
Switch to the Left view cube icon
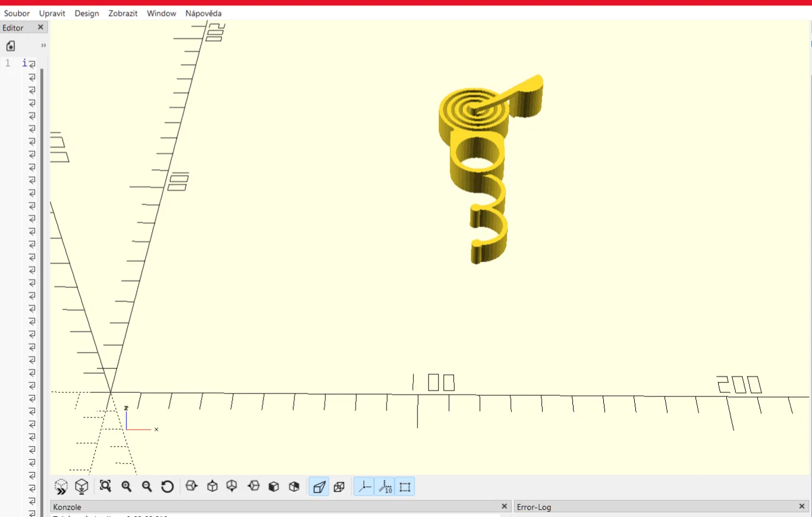(x=254, y=486)
